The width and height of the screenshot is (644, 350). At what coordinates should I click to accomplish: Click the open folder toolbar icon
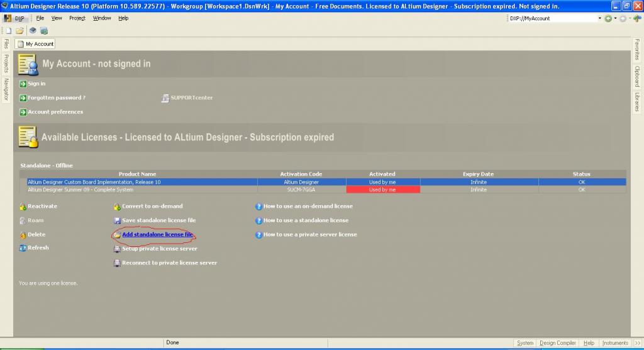coord(19,31)
